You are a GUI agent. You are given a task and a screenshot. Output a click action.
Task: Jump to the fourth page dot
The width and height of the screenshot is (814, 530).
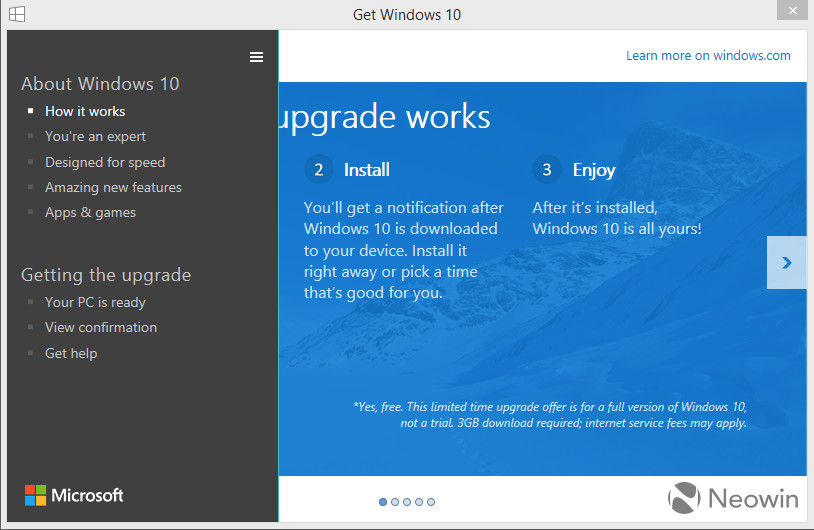[419, 502]
